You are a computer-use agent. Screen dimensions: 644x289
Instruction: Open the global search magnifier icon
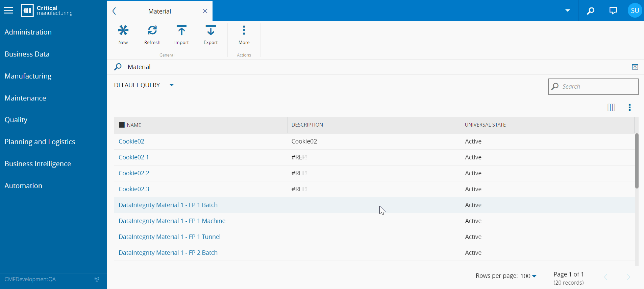(x=590, y=11)
